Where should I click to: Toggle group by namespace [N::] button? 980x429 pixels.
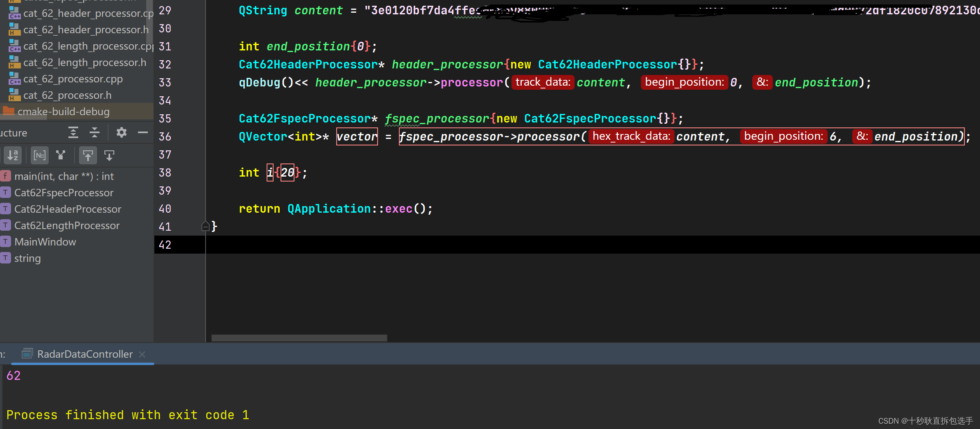click(x=40, y=155)
